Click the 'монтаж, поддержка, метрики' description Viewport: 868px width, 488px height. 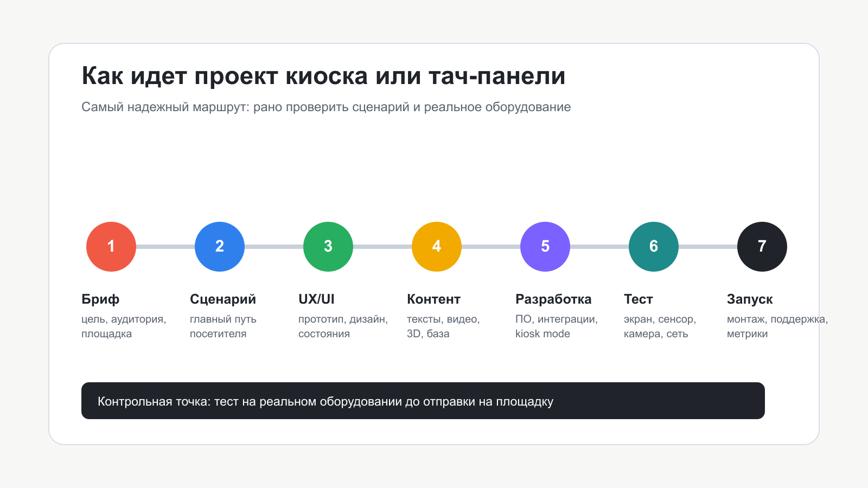pyautogui.click(x=777, y=326)
